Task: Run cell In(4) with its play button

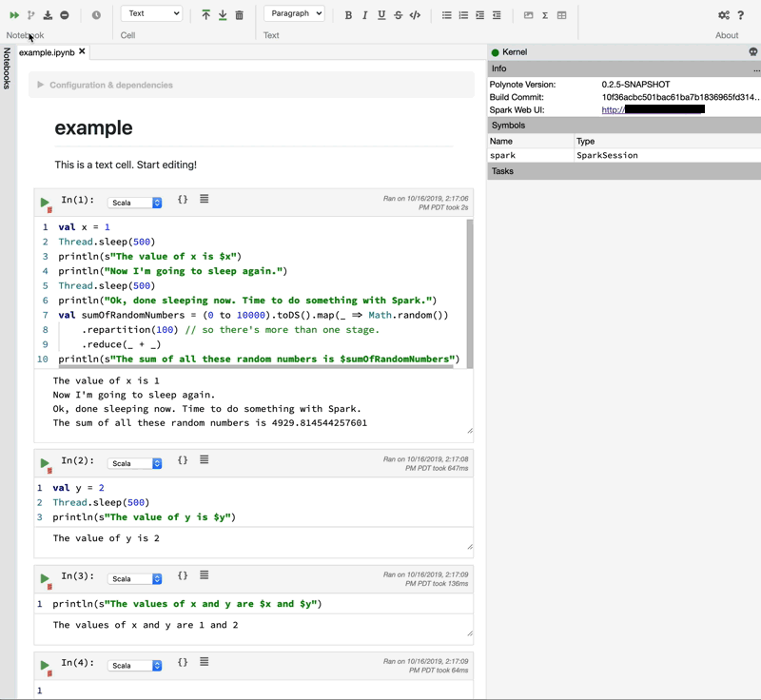Action: pos(45,665)
